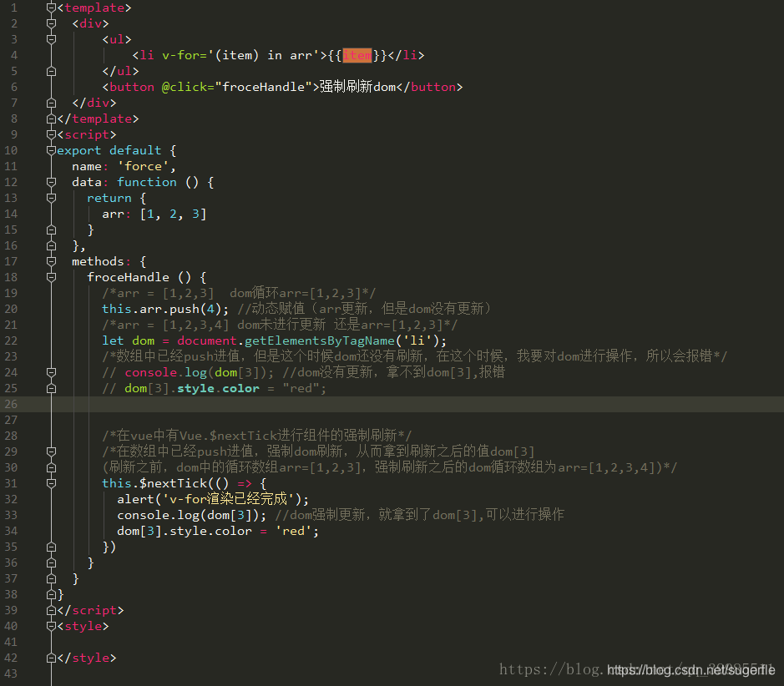Click fold end marker beside </div> line 7

[51, 103]
